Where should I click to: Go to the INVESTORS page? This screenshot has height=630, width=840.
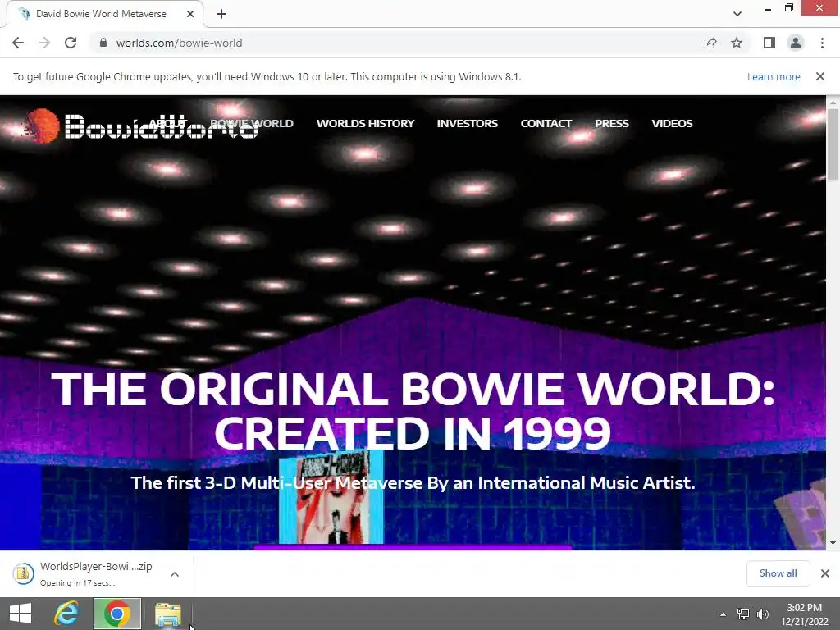coord(467,123)
